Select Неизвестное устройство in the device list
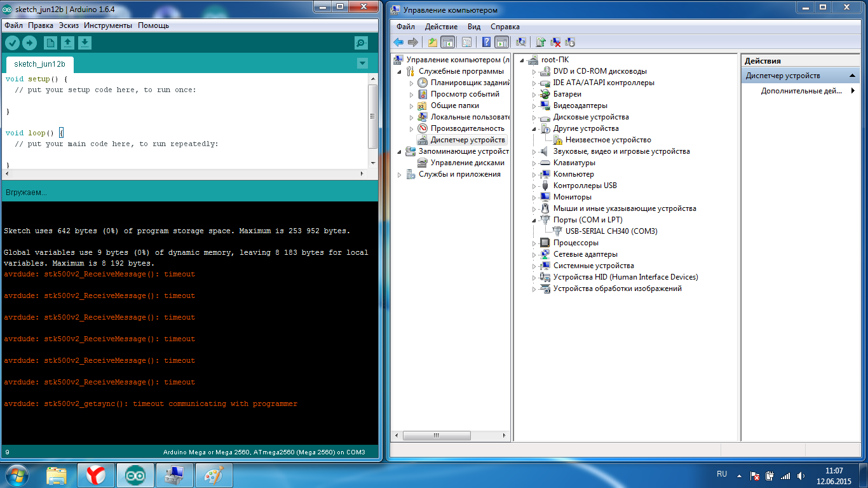The height and width of the screenshot is (488, 868). (x=607, y=140)
